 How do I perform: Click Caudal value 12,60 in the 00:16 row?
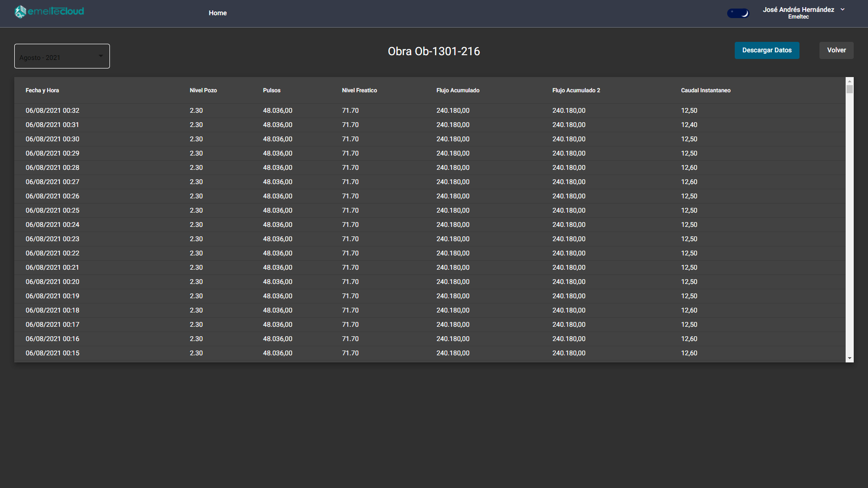(x=689, y=339)
